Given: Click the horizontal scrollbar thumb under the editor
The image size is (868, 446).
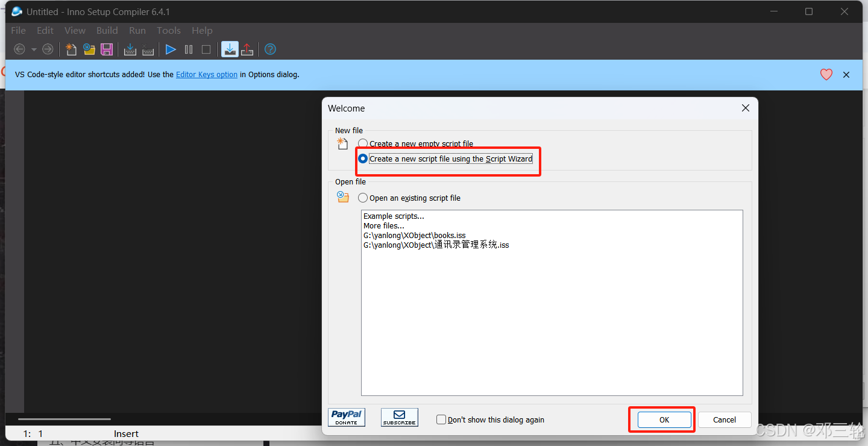Looking at the screenshot, I should pyautogui.click(x=64, y=419).
